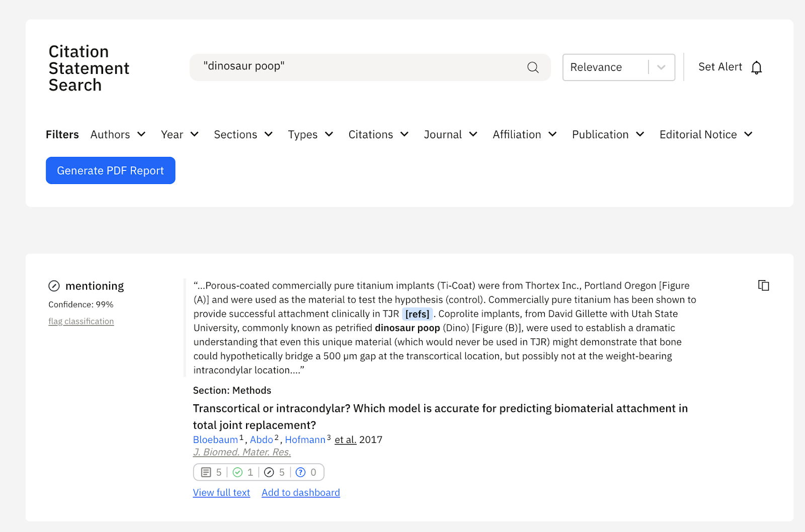
Task: Click the blue contrasting question mark icon
Action: pos(300,472)
